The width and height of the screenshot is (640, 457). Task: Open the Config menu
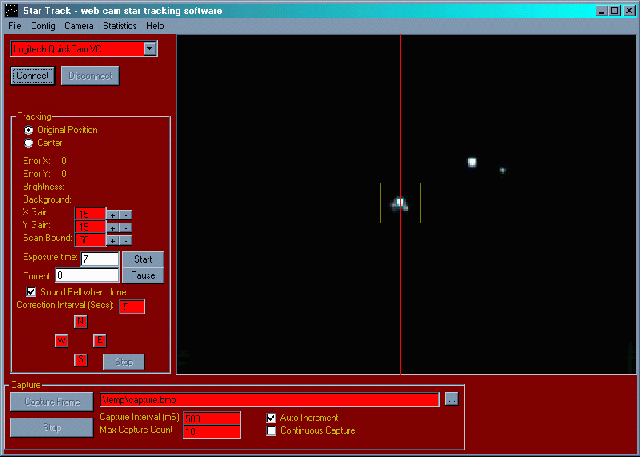(x=43, y=24)
